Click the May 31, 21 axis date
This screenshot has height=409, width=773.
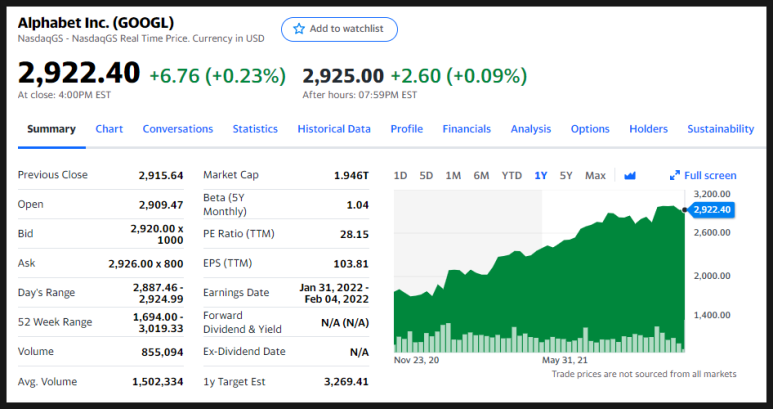tap(565, 360)
